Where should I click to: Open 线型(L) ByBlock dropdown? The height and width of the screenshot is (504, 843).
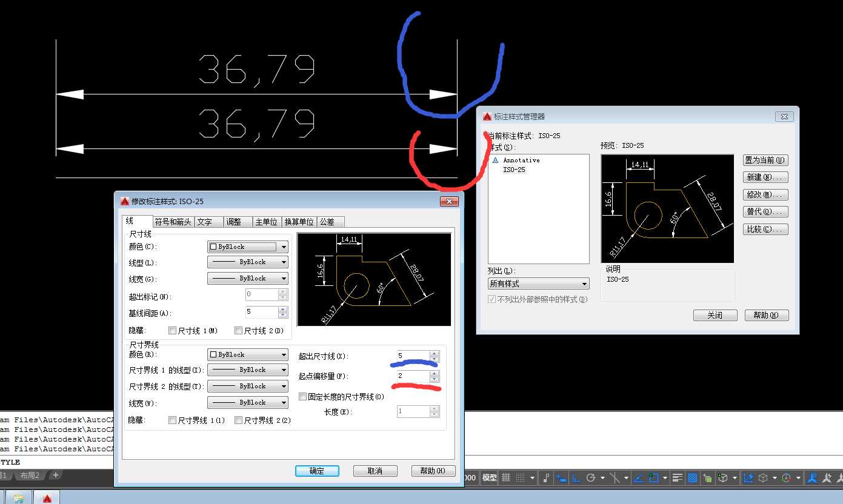pyautogui.click(x=247, y=262)
